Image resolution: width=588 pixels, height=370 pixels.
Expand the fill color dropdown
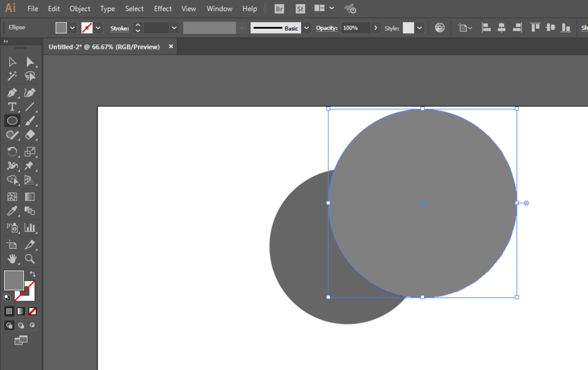point(72,28)
